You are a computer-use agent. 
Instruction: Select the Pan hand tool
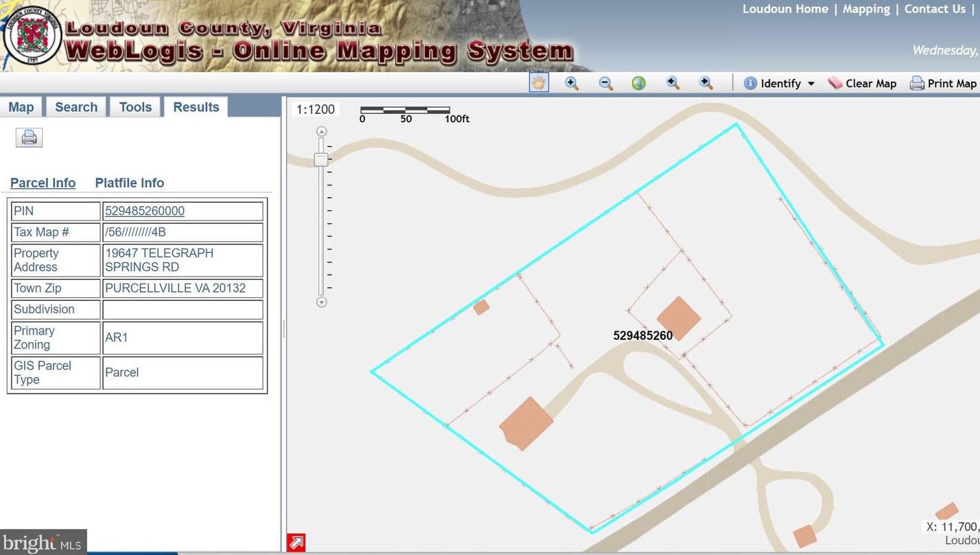tap(539, 83)
